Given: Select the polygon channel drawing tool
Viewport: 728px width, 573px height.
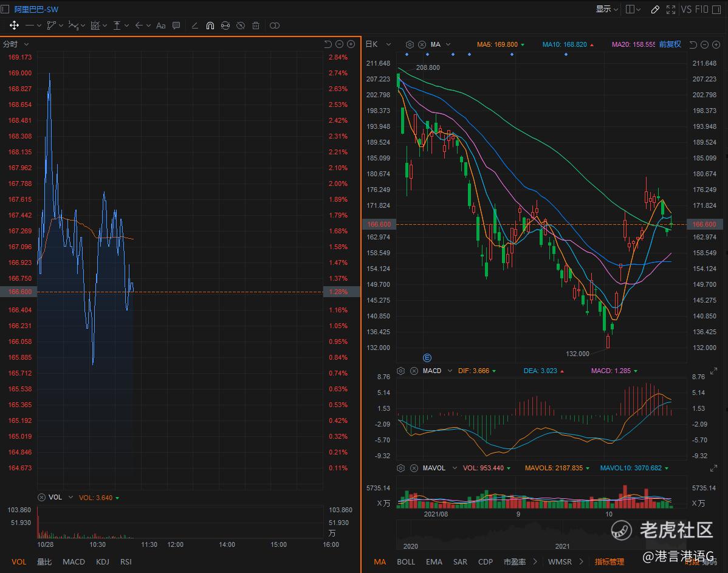Looking at the screenshot, I should pyautogui.click(x=51, y=26).
